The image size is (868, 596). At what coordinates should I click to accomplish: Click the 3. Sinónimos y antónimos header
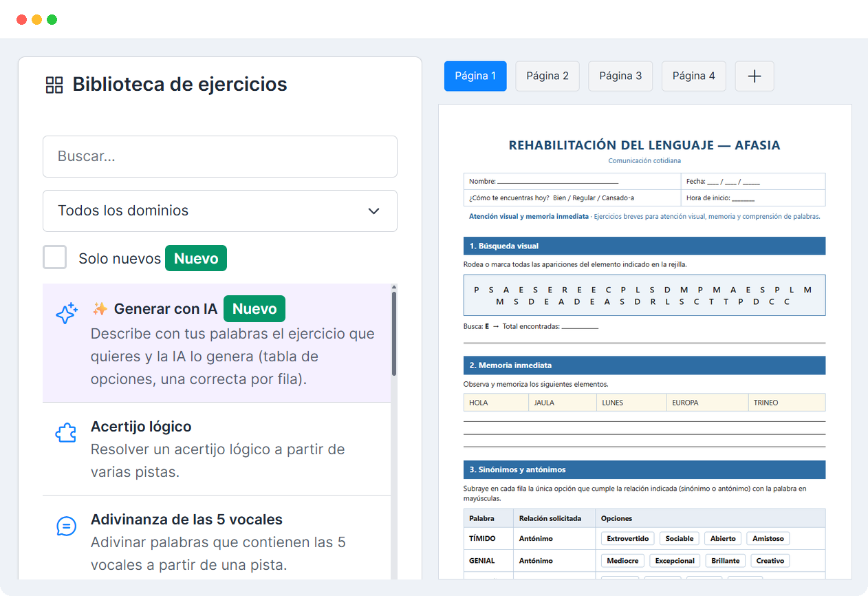644,469
